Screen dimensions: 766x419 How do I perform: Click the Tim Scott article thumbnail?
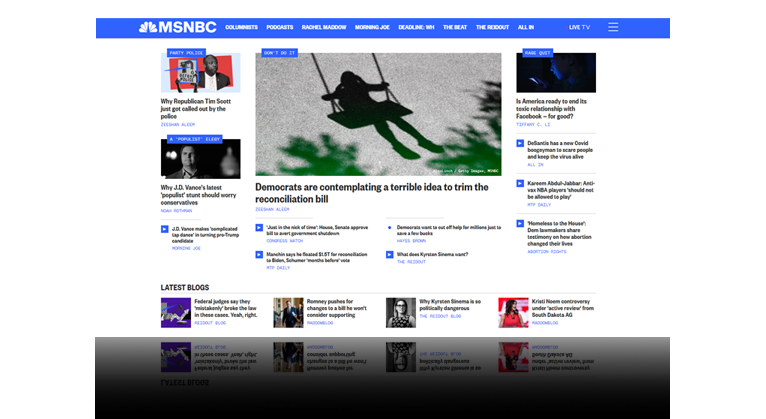[x=200, y=73]
